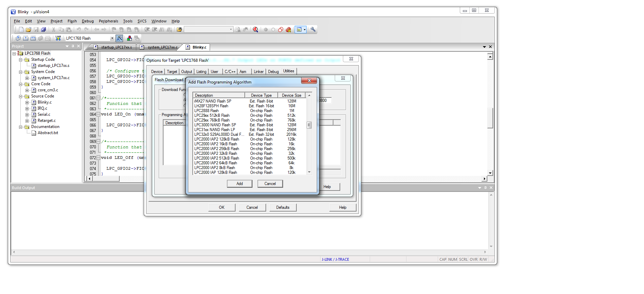Collapse the Source Code folder
The image size is (644, 294).
click(x=20, y=96)
